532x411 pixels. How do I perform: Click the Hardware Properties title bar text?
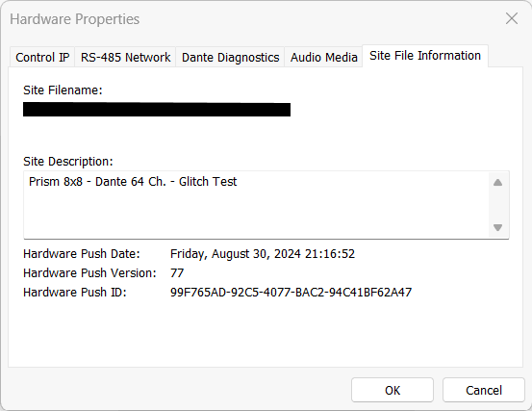pyautogui.click(x=75, y=19)
